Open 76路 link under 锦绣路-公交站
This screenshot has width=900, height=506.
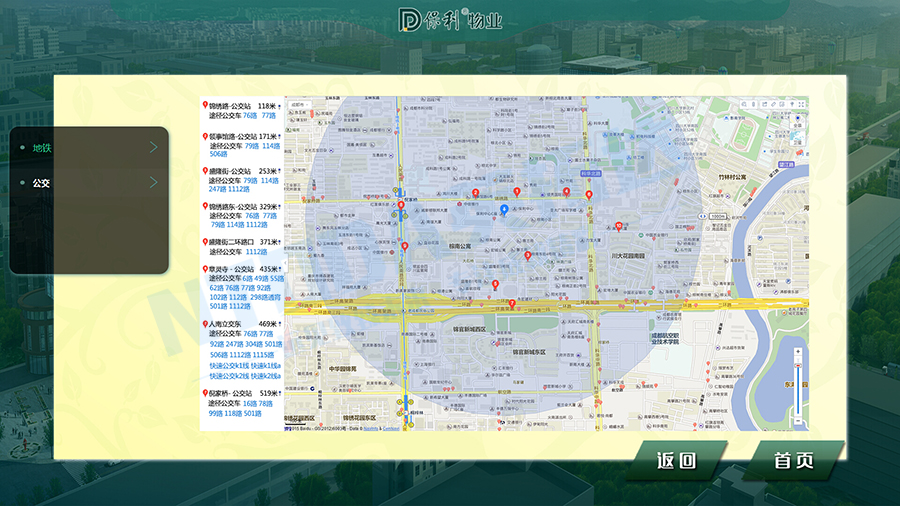(x=250, y=115)
